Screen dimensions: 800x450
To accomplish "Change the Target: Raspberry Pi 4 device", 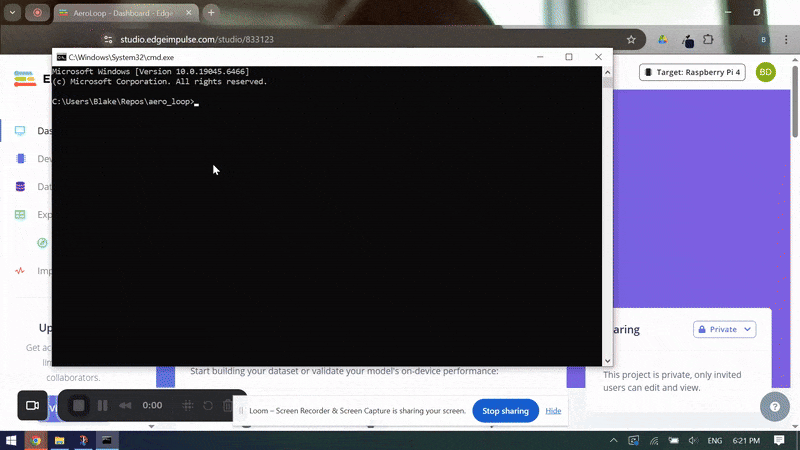I will (692, 72).
